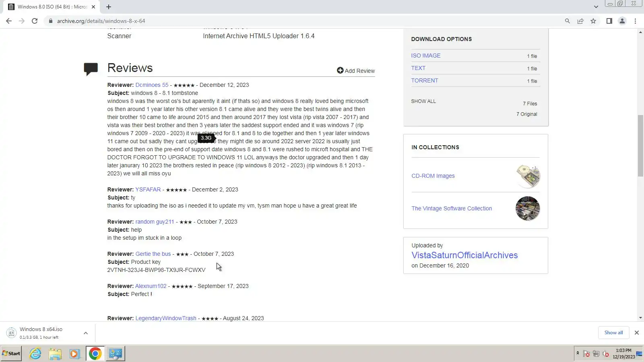Open a new browser tab
This screenshot has height=362, width=644.
[109, 7]
